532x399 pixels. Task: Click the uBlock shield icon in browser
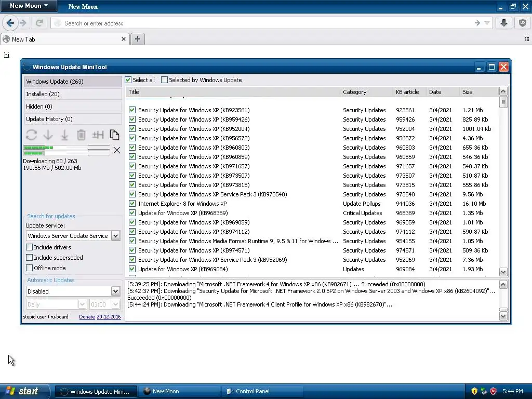(523, 23)
